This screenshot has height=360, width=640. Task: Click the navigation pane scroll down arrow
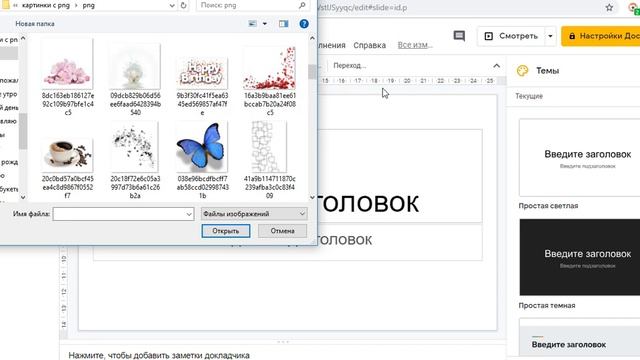pyautogui.click(x=23, y=197)
